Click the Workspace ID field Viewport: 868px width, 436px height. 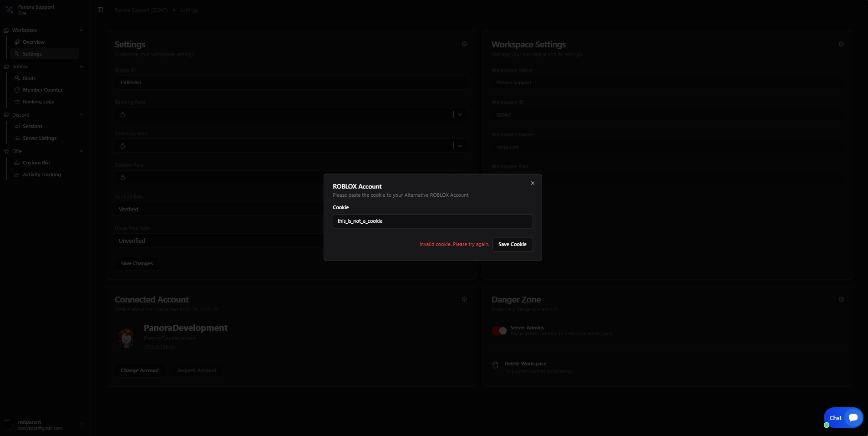point(667,114)
